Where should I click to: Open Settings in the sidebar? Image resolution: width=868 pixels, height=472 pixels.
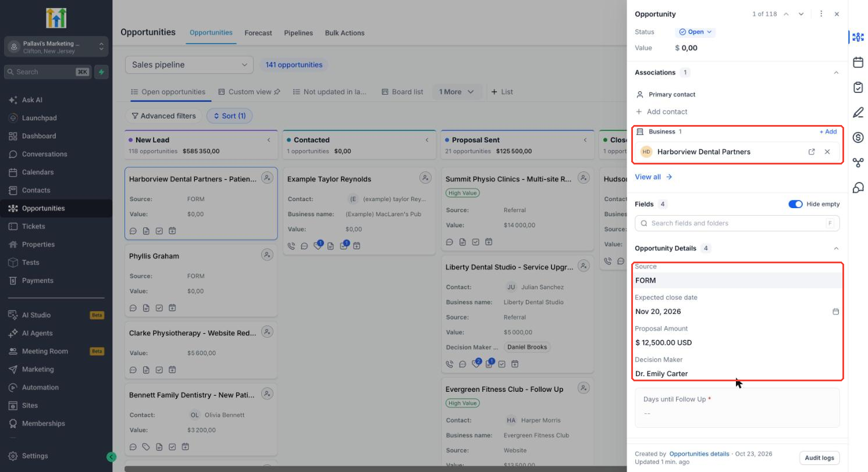click(35, 456)
